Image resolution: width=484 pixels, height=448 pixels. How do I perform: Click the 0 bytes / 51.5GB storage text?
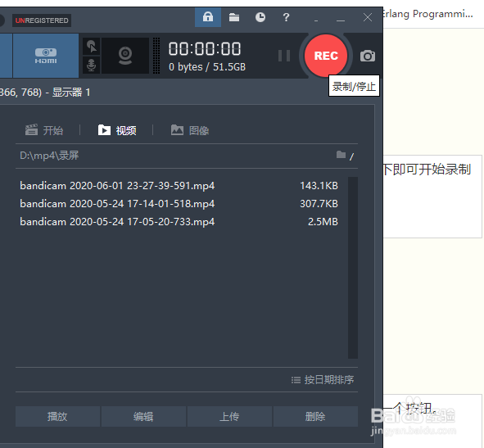(207, 66)
